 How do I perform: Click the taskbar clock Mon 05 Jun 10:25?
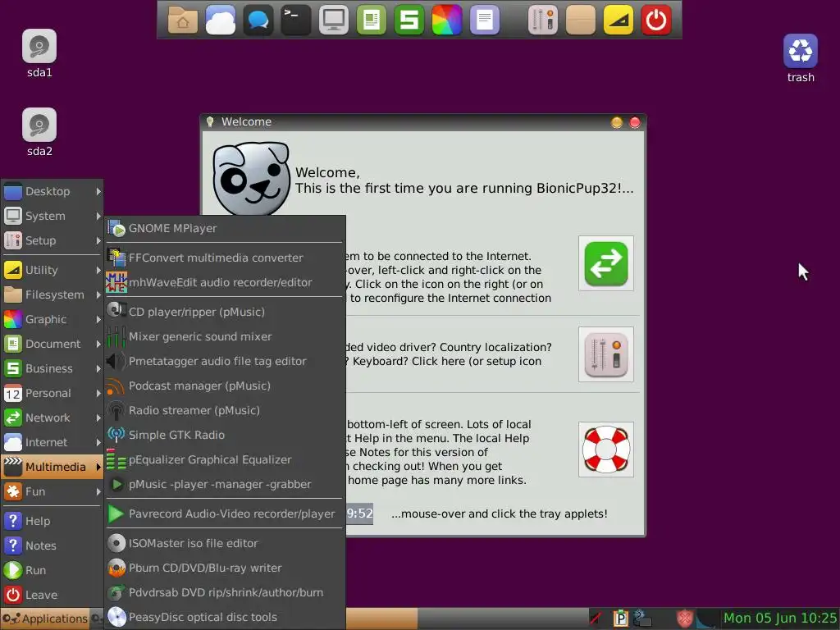pyautogui.click(x=780, y=619)
